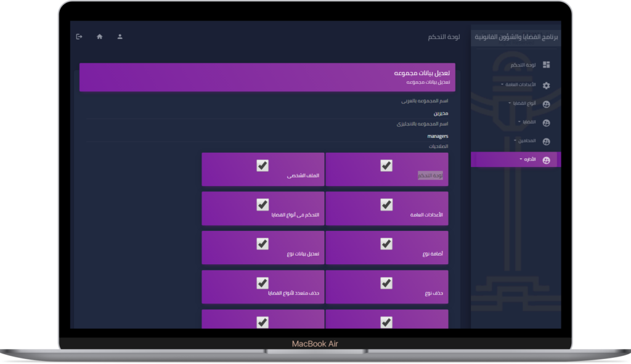This screenshot has height=364, width=631.
Task: Click the gear icon for الأعدادات العامة
Action: click(x=546, y=85)
